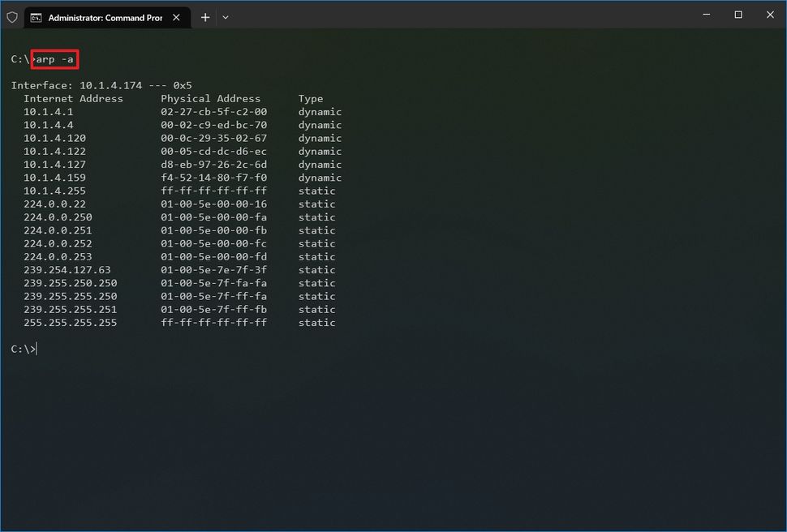Click MAC address 01-00-5e-00-00-fc
Image resolution: width=787 pixels, height=532 pixels.
214,243
